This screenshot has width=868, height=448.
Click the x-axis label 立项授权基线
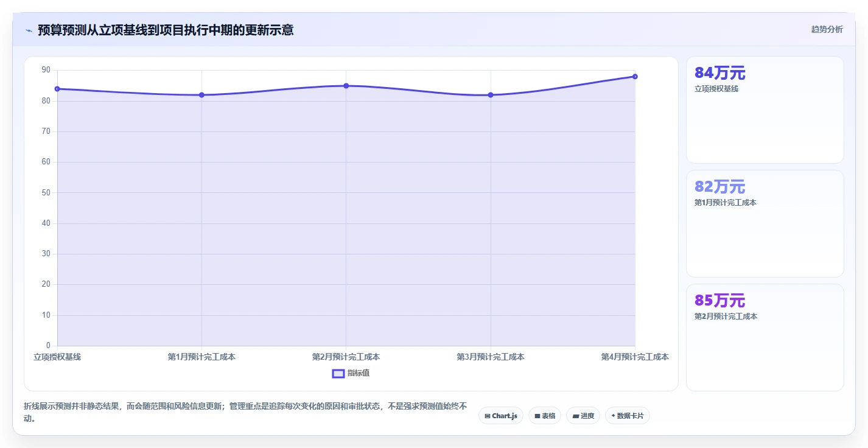tap(57, 357)
